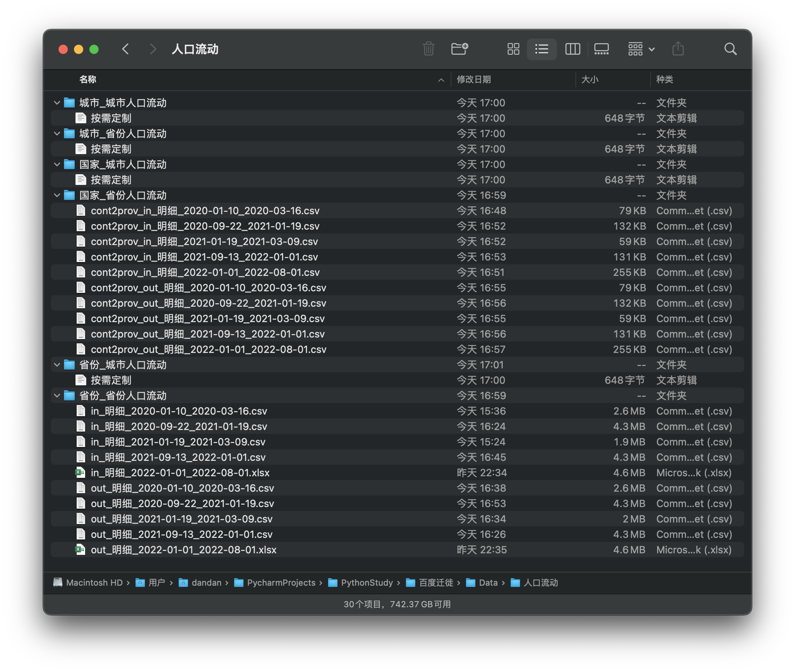Collapse the 城市_城市人口流动 folder
This screenshot has height=672, width=795.
tap(57, 103)
